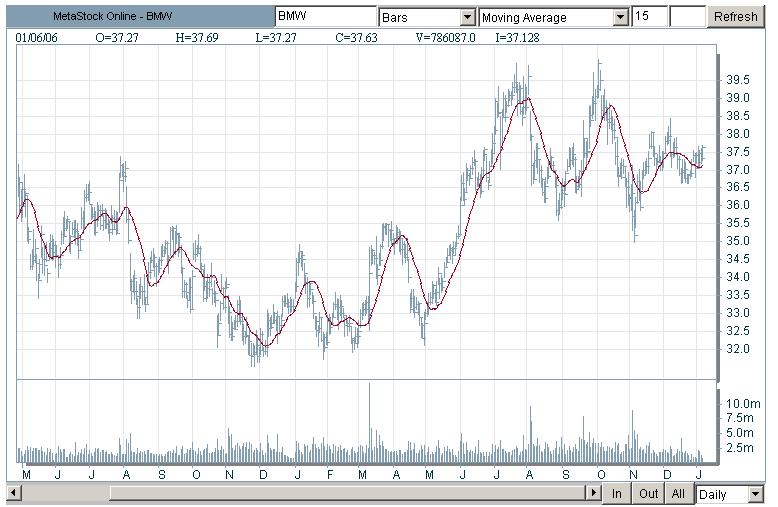The width and height of the screenshot is (778, 507).
Task: Click the 39.5 price axis label
Action: (738, 80)
